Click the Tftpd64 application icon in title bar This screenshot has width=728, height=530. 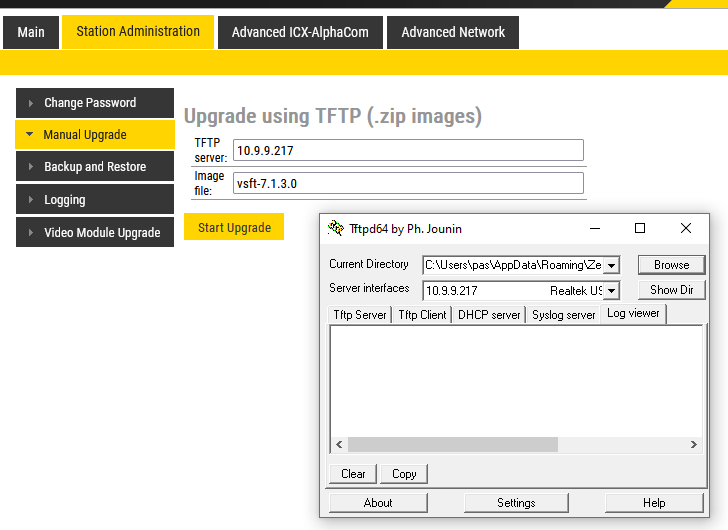coord(336,228)
